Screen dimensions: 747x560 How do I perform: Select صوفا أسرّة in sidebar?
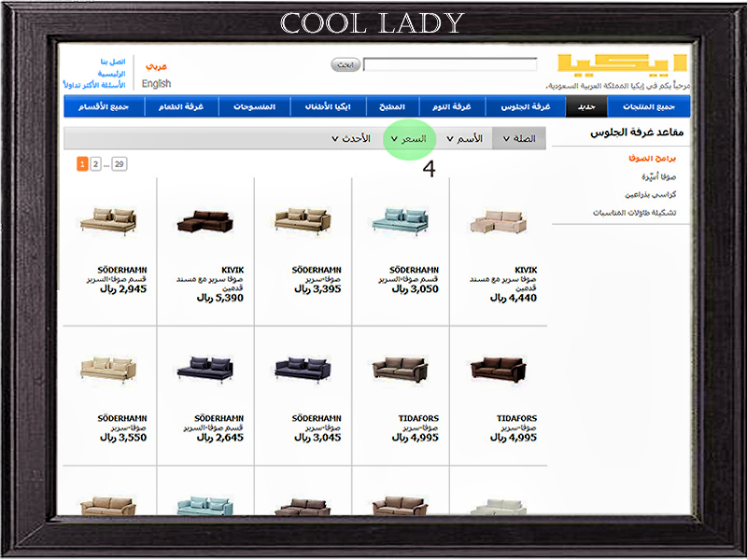pyautogui.click(x=658, y=176)
